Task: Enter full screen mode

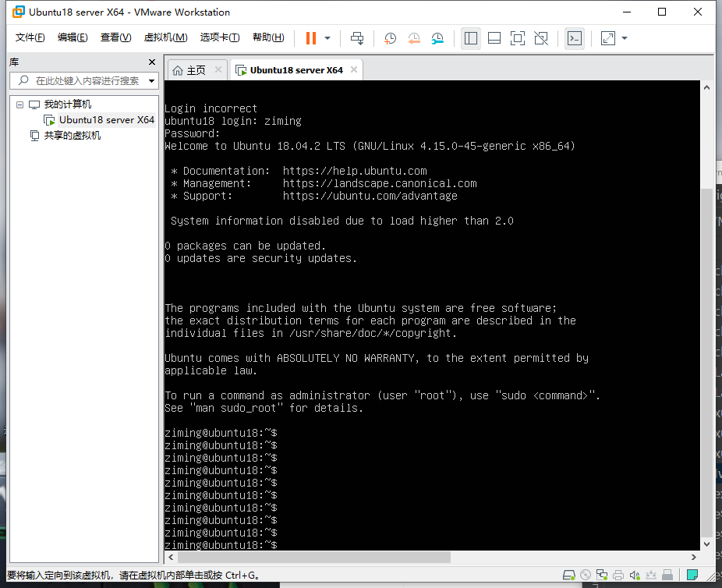Action: 518,38
